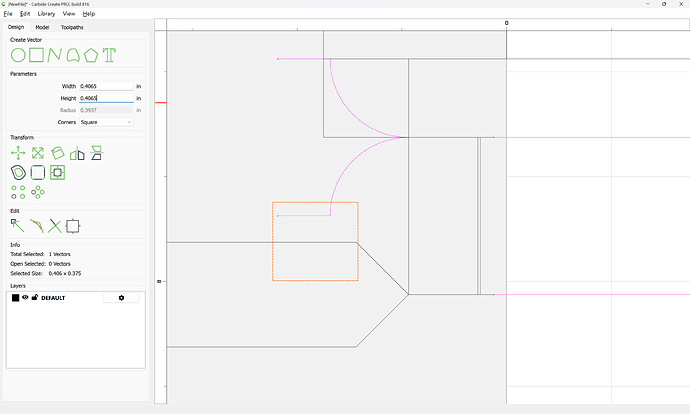Select the Polygon vector tool
Viewport: 690px width, 414px height.
tap(91, 55)
